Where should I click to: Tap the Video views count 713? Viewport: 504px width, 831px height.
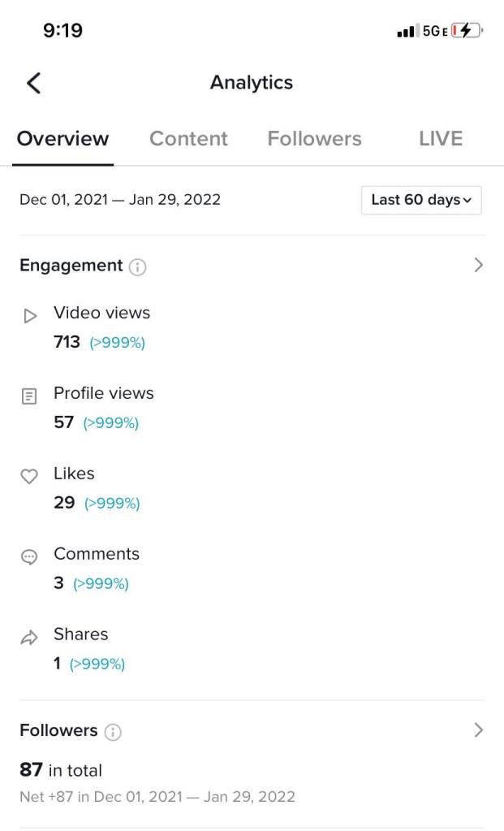coord(67,342)
